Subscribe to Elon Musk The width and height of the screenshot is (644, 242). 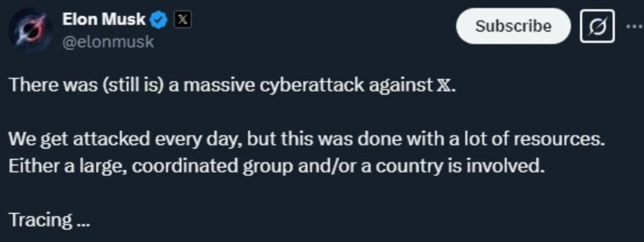coord(513,26)
